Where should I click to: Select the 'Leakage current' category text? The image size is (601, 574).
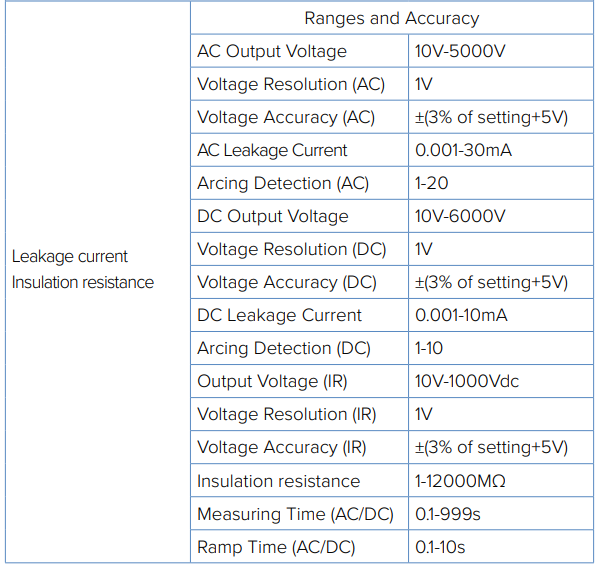[x=70, y=256]
